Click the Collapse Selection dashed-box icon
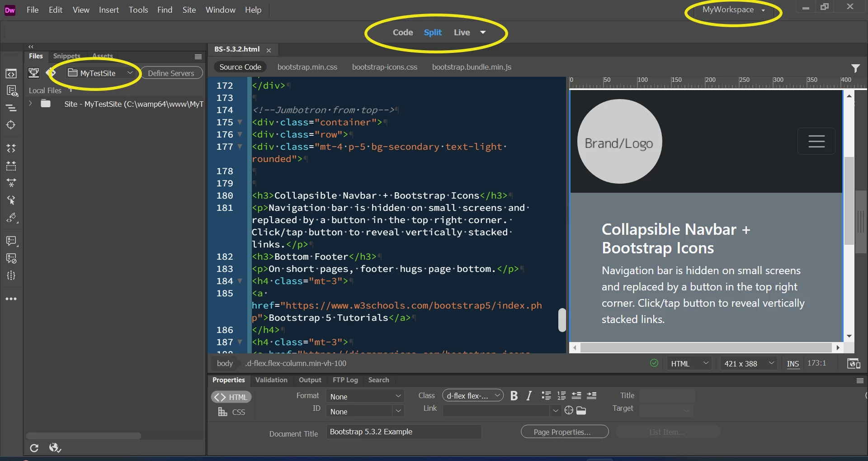The width and height of the screenshot is (868, 461). (x=11, y=166)
